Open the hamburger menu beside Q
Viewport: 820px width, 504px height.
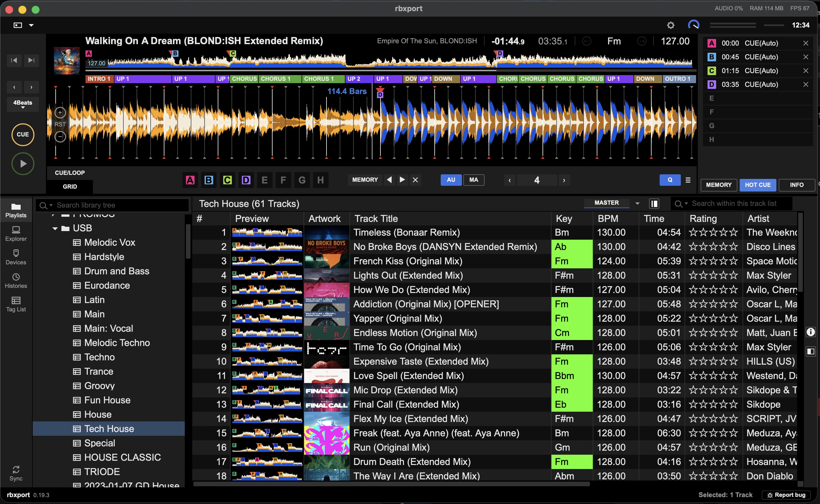tap(688, 180)
